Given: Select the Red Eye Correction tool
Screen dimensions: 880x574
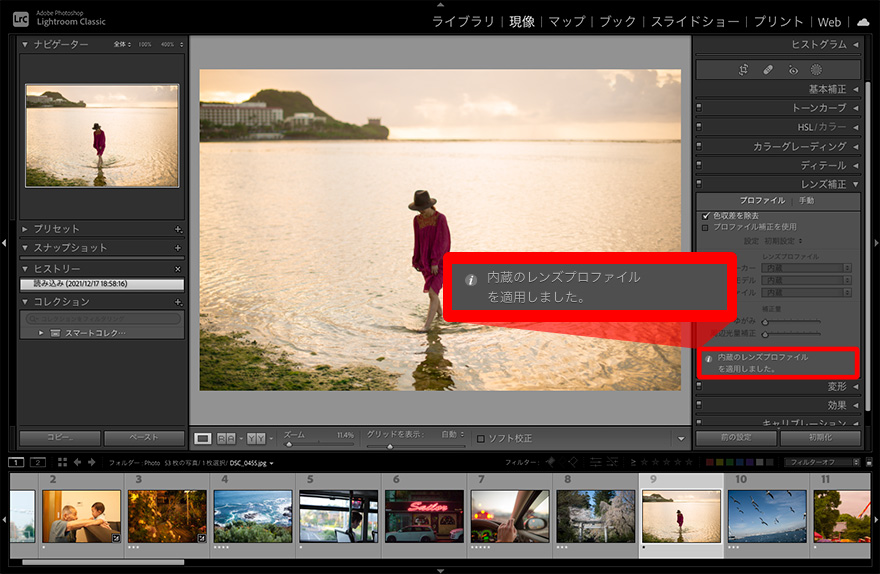Looking at the screenshot, I should pos(792,70).
